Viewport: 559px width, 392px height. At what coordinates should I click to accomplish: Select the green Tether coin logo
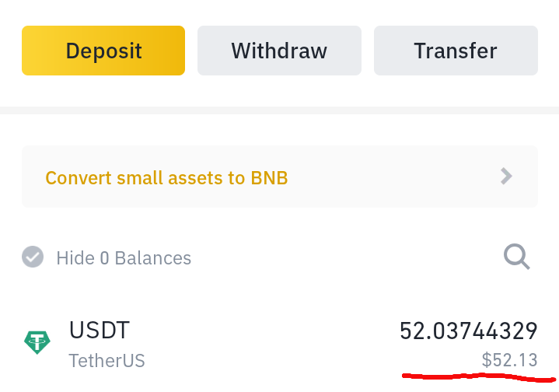coord(37,342)
